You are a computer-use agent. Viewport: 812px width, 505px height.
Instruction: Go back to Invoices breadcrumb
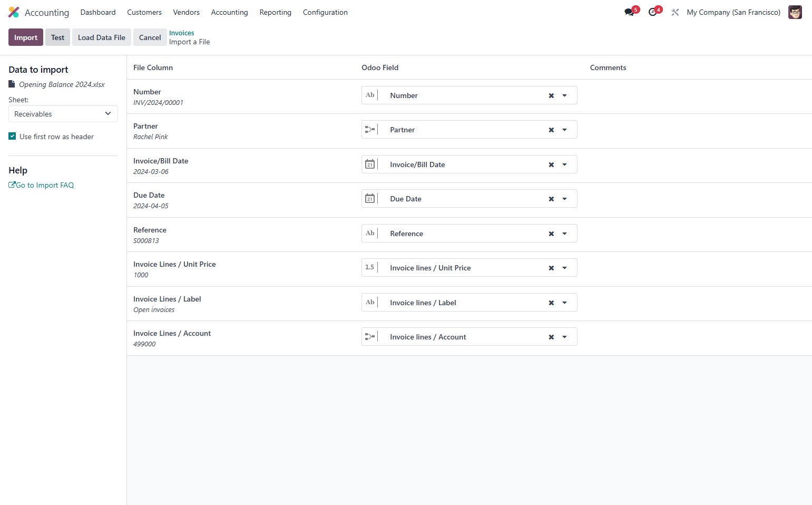[182, 33]
